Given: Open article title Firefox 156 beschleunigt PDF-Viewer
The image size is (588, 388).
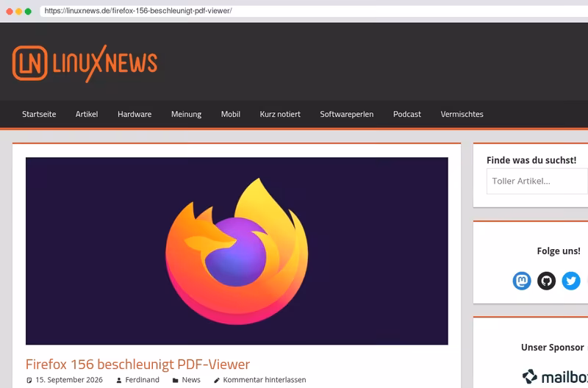Looking at the screenshot, I should point(137,364).
